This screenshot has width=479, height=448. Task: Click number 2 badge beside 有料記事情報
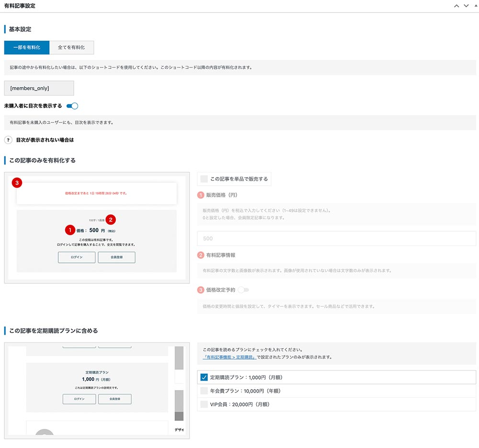click(201, 256)
